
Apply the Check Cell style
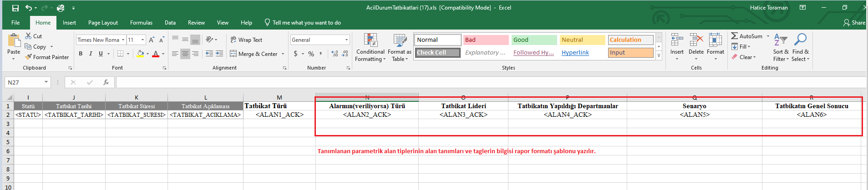(x=437, y=53)
